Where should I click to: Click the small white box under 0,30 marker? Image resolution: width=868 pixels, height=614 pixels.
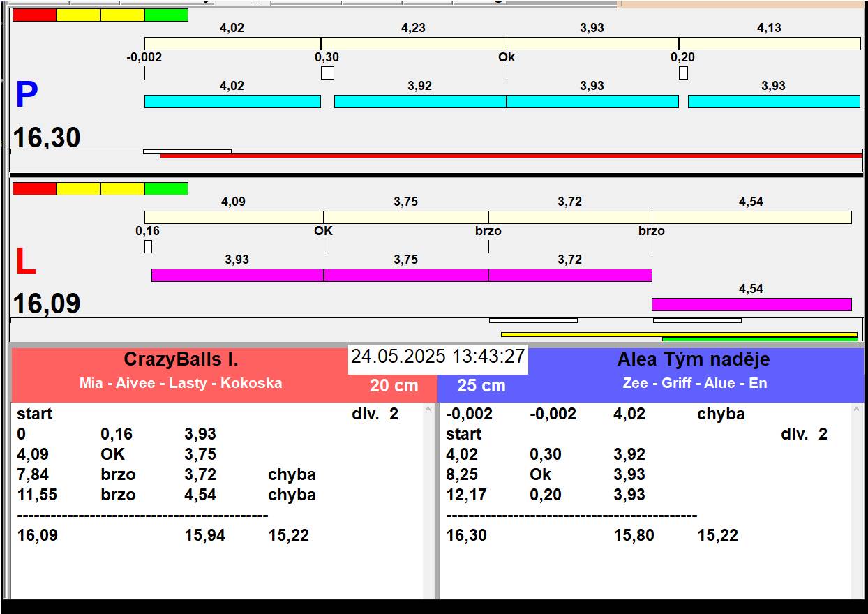(327, 73)
